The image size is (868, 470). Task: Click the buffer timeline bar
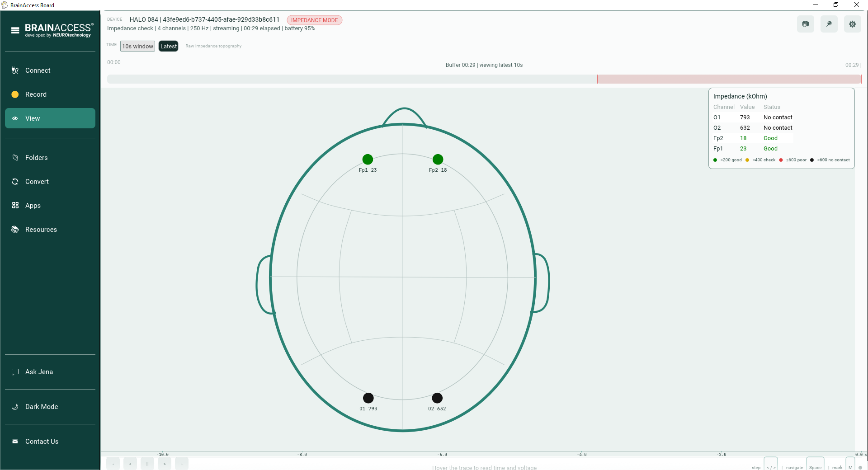pos(484,79)
